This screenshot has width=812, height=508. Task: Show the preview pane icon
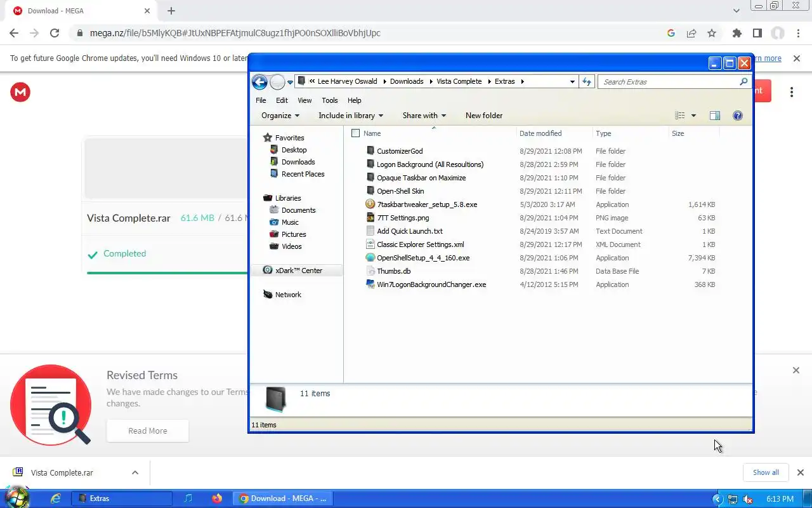coord(715,116)
